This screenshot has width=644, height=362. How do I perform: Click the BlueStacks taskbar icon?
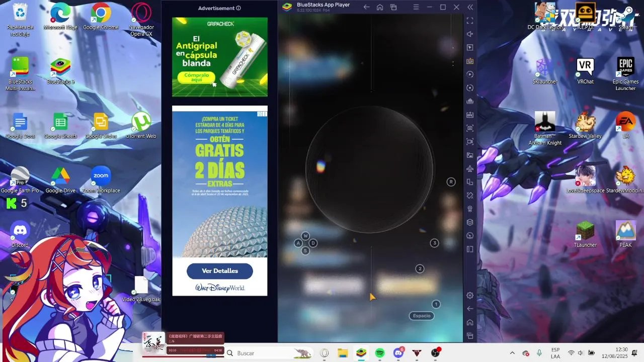click(x=361, y=353)
